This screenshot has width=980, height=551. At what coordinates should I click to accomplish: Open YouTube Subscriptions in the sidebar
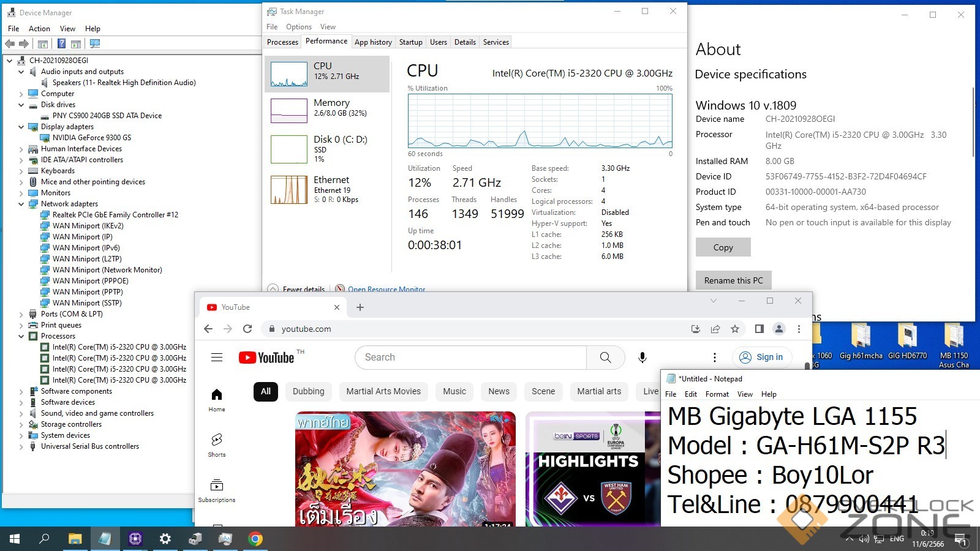point(217,490)
